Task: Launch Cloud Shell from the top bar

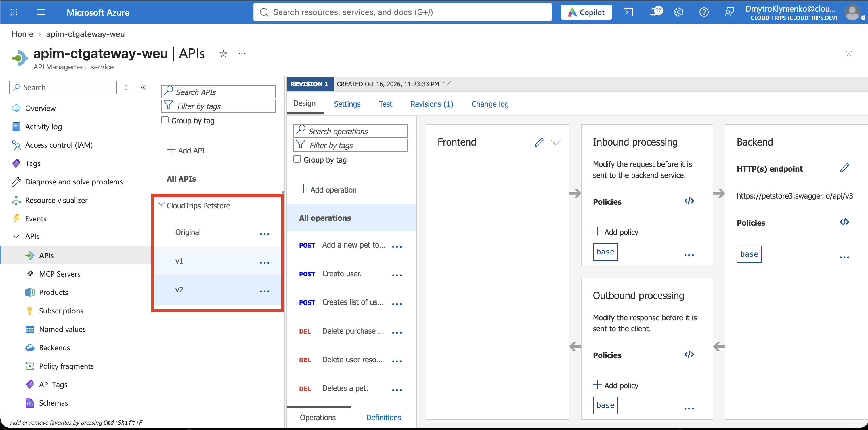Action: coord(628,12)
